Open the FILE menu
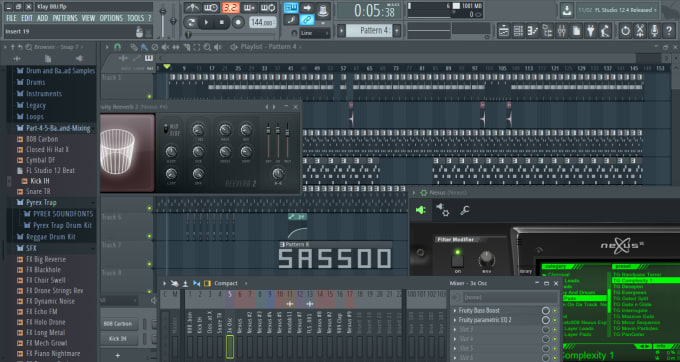This screenshot has height=362, width=680. (x=11, y=18)
